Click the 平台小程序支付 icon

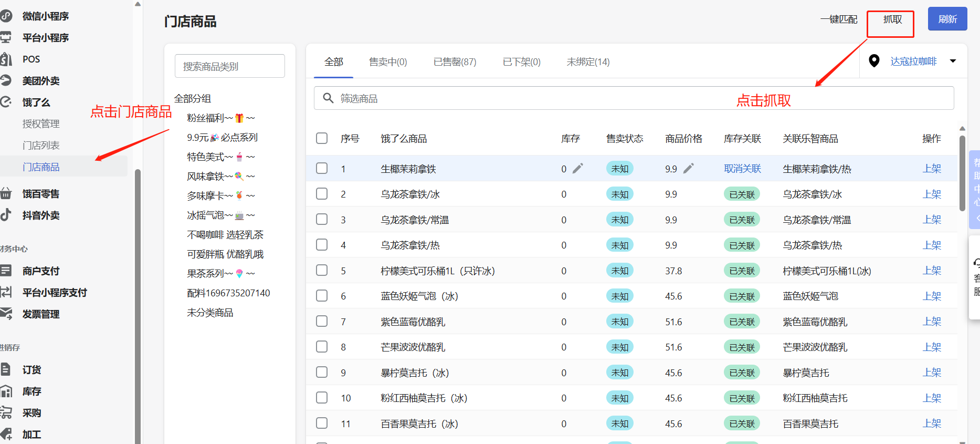(6, 292)
